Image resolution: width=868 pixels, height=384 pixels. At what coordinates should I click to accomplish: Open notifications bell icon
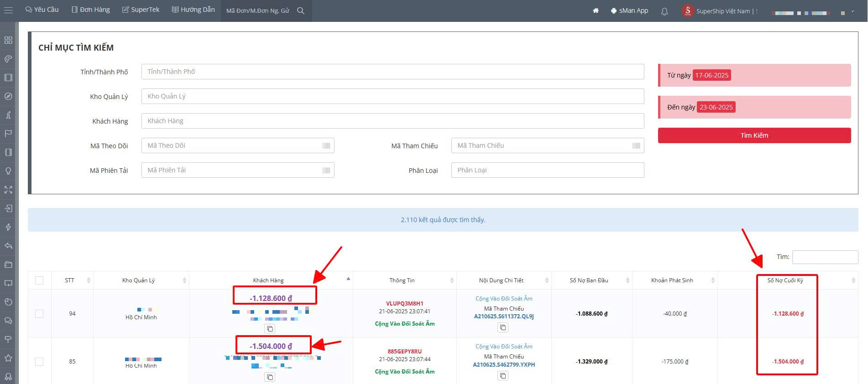tap(664, 11)
